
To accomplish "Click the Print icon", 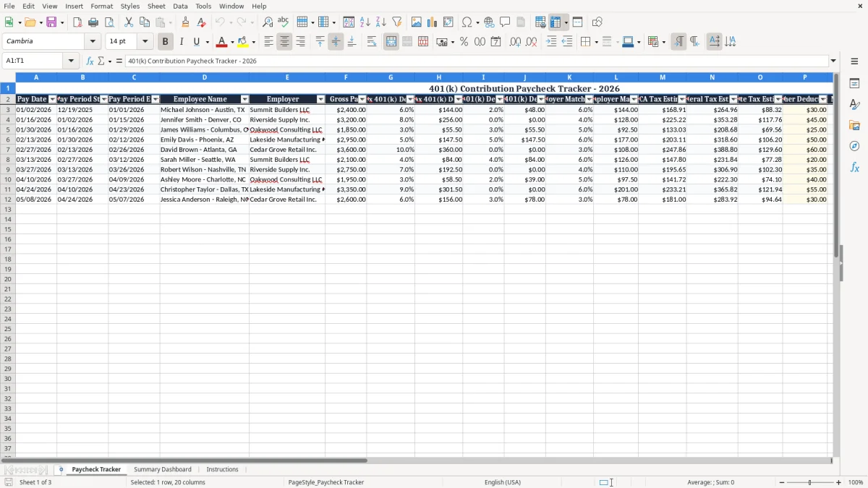I will click(x=93, y=22).
